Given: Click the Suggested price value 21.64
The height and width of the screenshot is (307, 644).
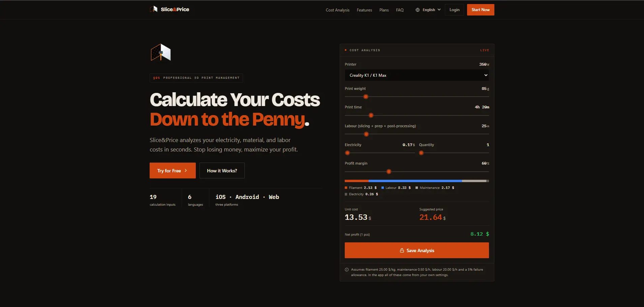Looking at the screenshot, I should click(430, 217).
